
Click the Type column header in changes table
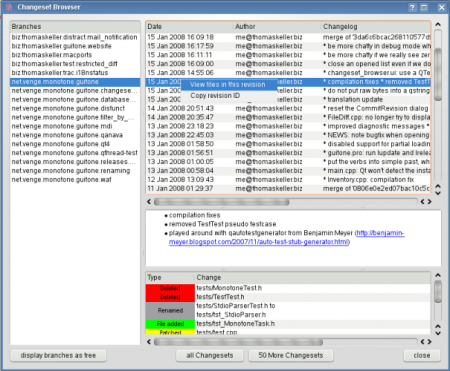click(170, 278)
